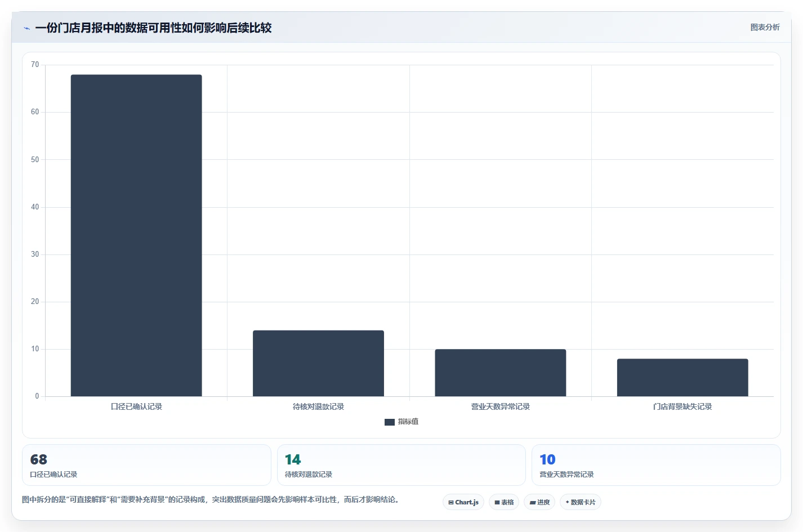Click the diamond icon in 数据卡片 chip
The image size is (803, 532).
(x=567, y=502)
